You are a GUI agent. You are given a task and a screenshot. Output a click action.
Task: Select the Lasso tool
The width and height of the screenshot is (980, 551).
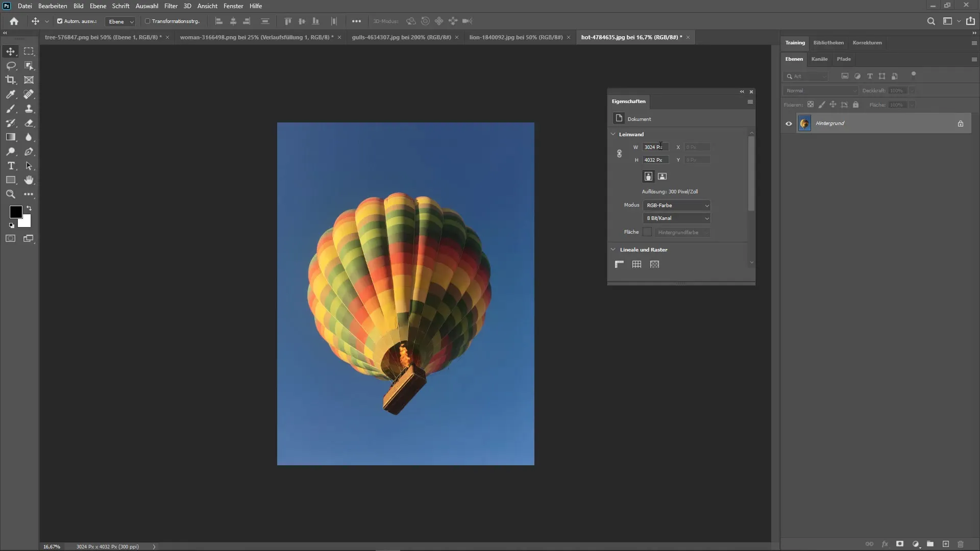pos(10,66)
